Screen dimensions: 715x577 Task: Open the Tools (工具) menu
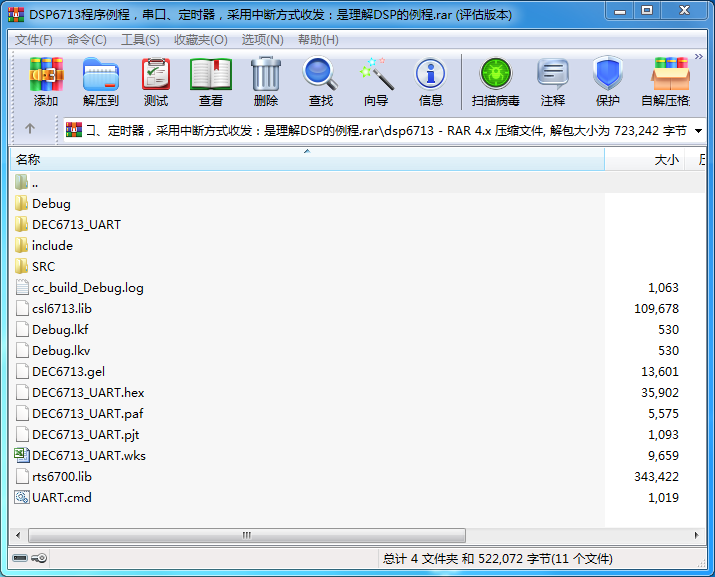click(140, 40)
